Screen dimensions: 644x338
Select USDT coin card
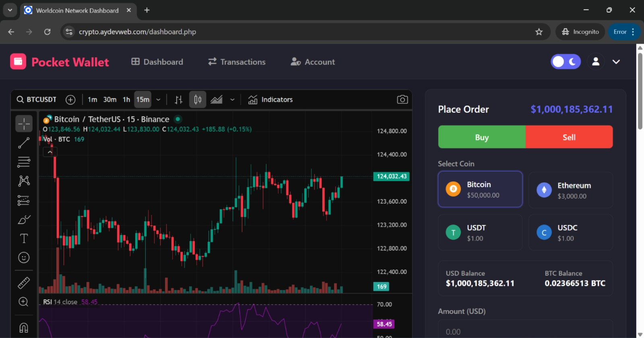(480, 232)
